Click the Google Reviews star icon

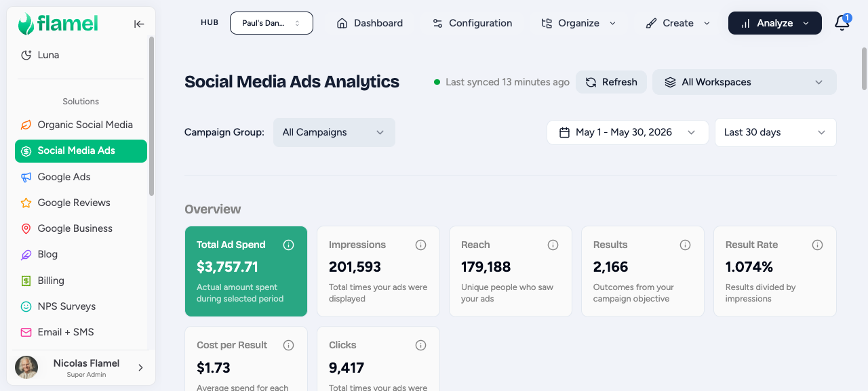point(26,203)
